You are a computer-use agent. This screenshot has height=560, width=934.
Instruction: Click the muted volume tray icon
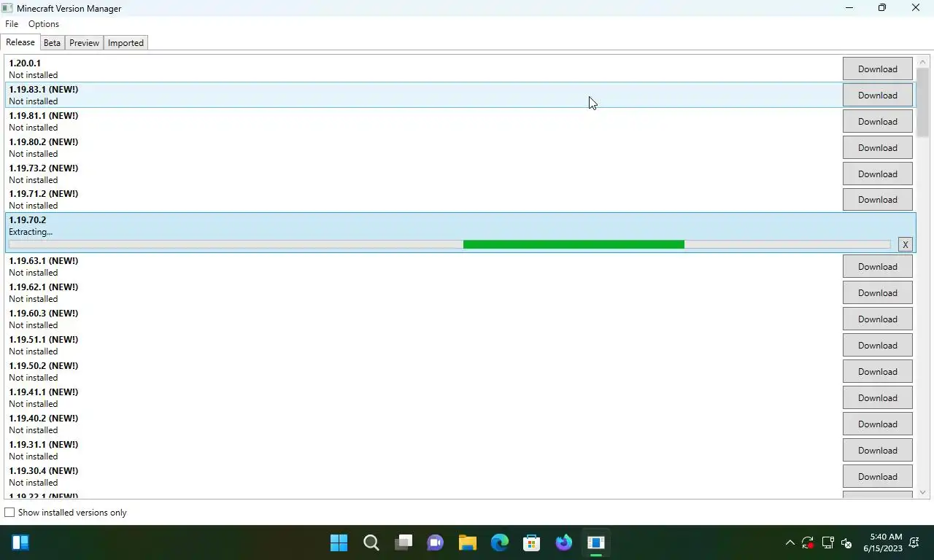pos(846,542)
